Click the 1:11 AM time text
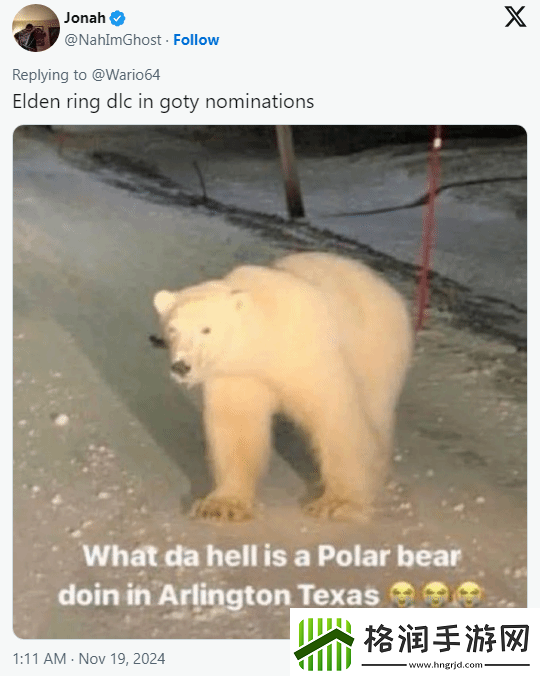The width and height of the screenshot is (540, 676). [x=39, y=659]
